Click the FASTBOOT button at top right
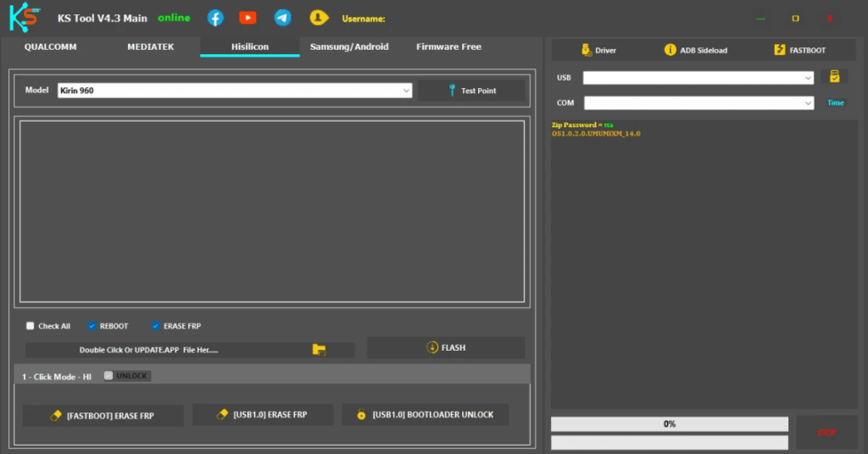Viewport: 868px width, 454px height. pyautogui.click(x=800, y=50)
